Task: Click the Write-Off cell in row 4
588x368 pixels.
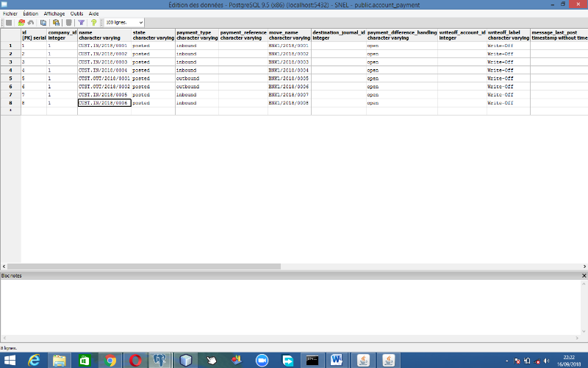Action: 509,70
